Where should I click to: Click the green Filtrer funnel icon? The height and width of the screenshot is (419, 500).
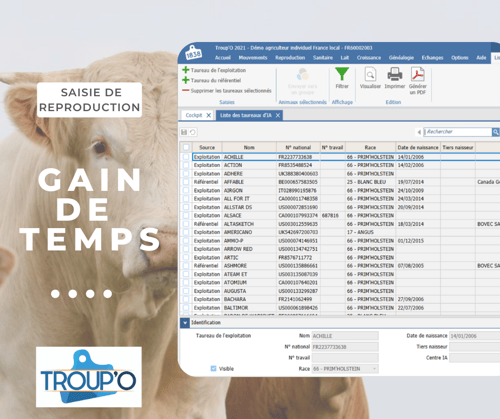[x=342, y=74]
